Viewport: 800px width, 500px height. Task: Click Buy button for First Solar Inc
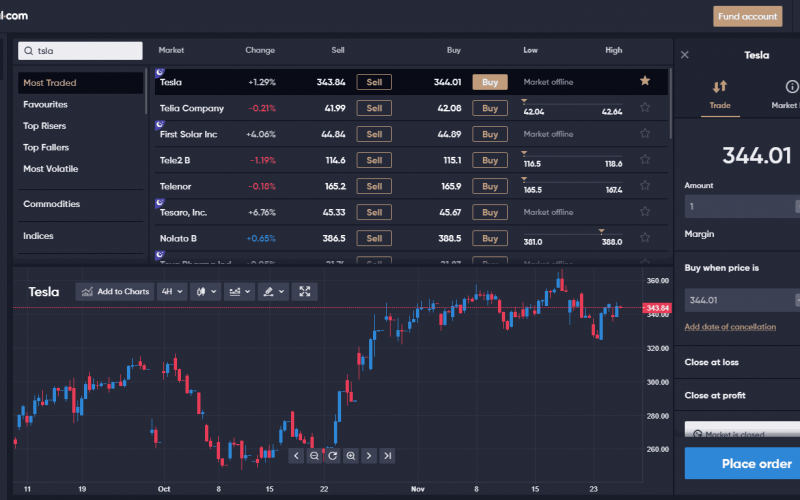pyautogui.click(x=490, y=134)
